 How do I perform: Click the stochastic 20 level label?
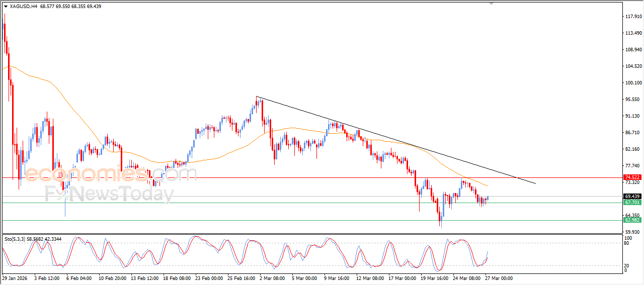point(627,265)
